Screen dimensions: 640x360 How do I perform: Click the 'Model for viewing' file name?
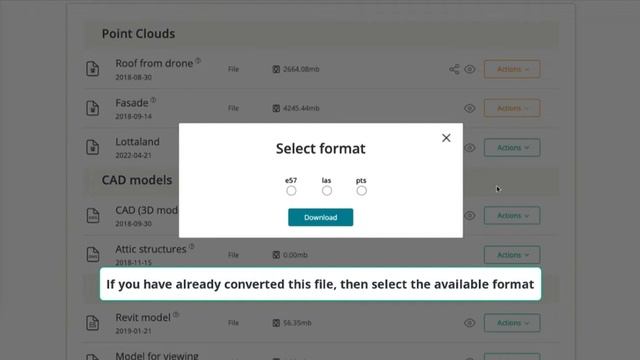[x=157, y=356]
